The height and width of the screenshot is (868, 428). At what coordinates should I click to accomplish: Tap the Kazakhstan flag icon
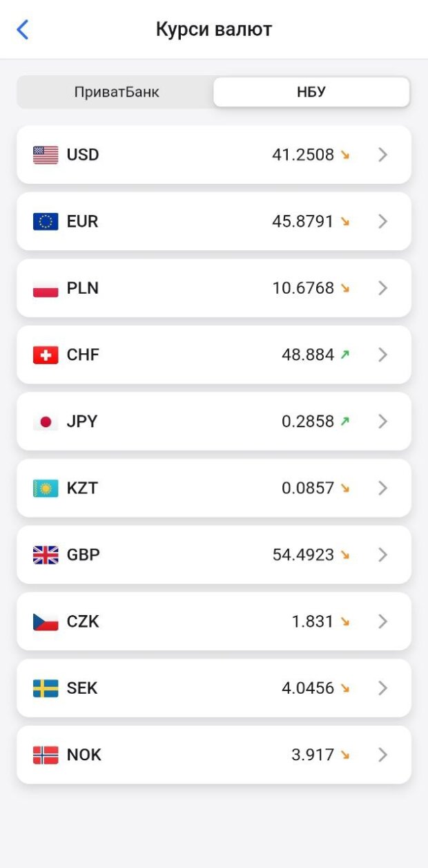46,488
